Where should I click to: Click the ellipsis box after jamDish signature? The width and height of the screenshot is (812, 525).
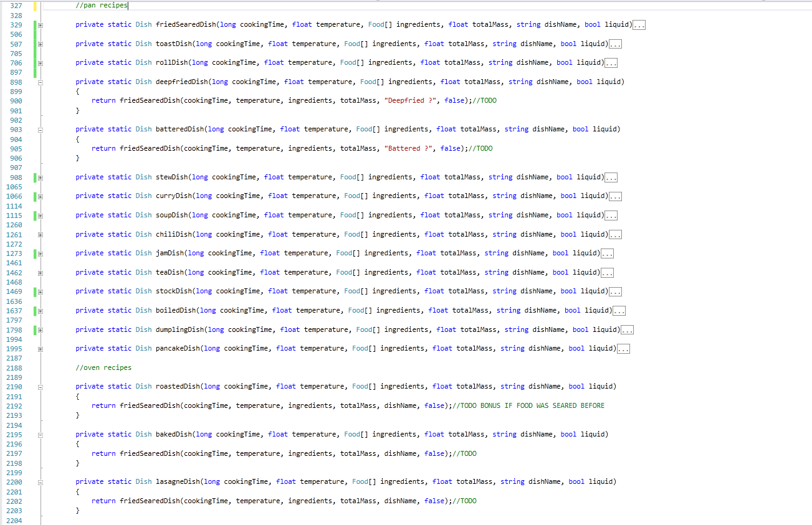[x=607, y=253]
